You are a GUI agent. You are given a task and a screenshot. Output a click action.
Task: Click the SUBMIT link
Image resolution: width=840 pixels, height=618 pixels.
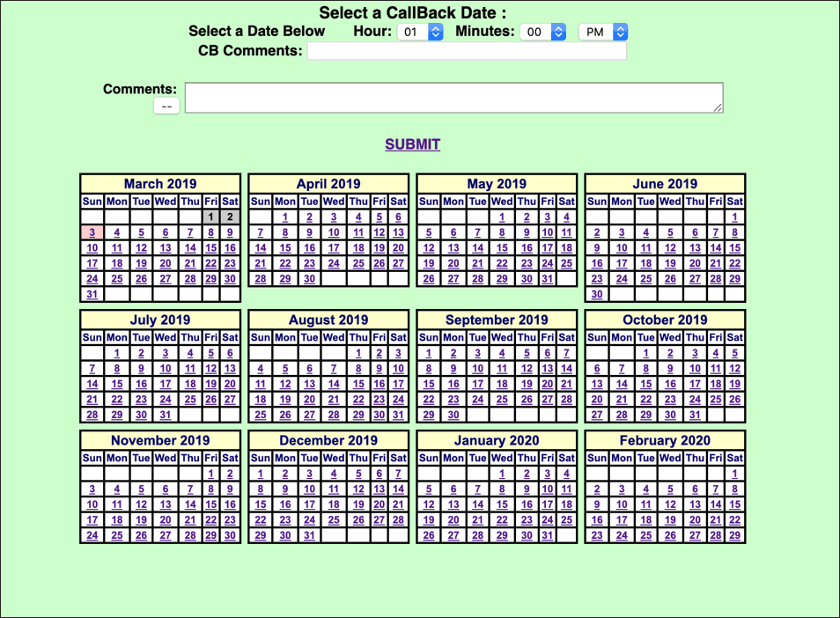tap(412, 144)
